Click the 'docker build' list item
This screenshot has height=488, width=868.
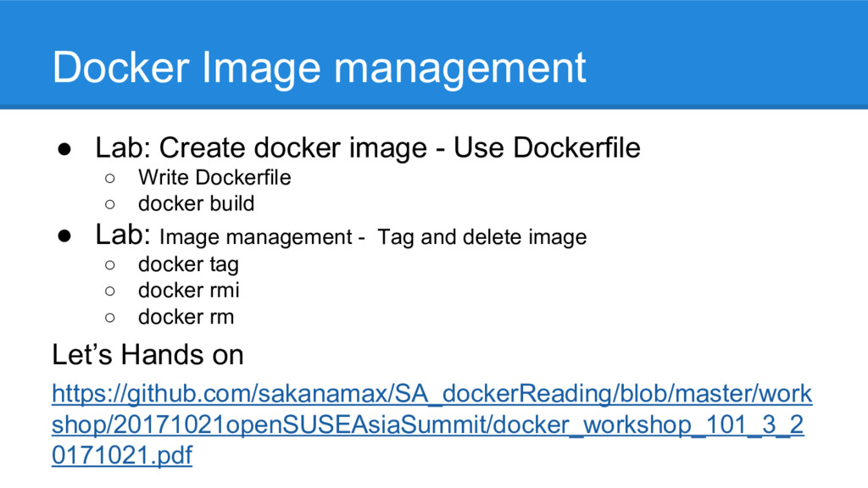click(196, 203)
